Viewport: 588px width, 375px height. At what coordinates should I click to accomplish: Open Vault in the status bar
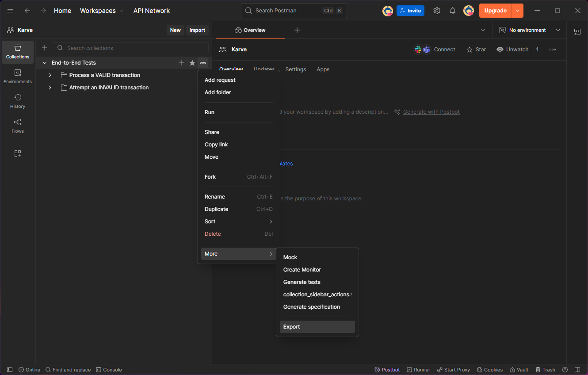click(x=519, y=370)
